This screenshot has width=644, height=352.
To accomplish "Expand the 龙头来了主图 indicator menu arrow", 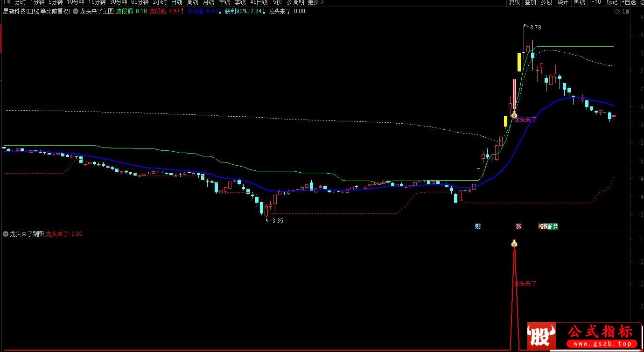I will click(x=76, y=11).
